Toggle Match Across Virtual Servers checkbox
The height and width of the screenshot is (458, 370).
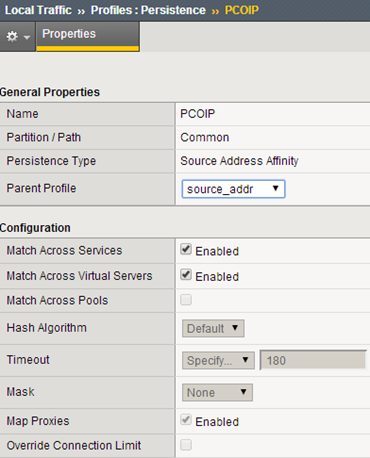pyautogui.click(x=186, y=275)
